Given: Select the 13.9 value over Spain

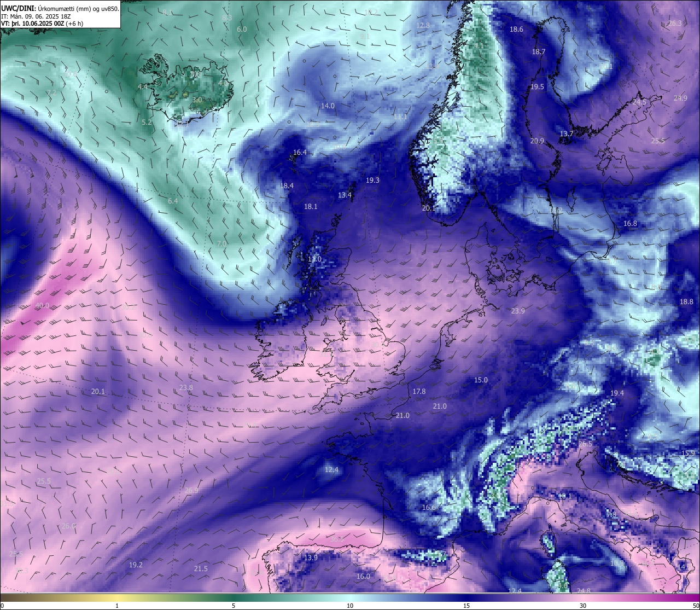Looking at the screenshot, I should (x=311, y=558).
